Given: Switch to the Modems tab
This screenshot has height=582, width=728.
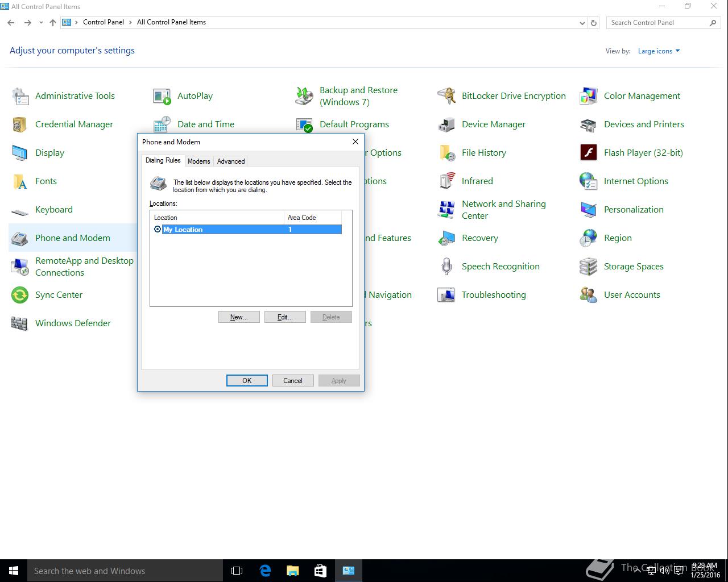Looking at the screenshot, I should [198, 161].
